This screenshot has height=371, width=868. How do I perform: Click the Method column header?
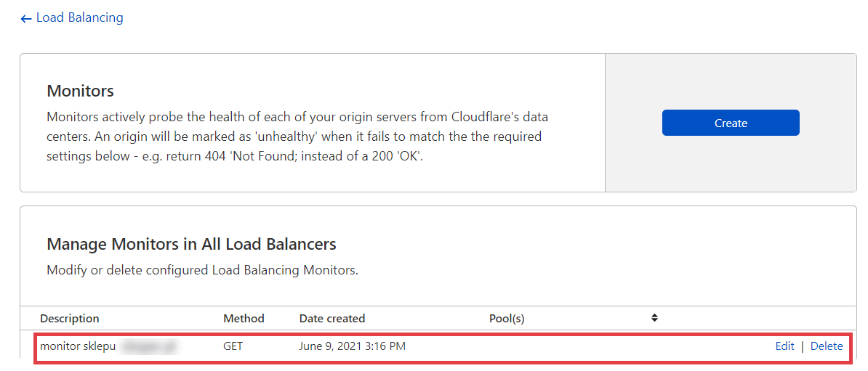click(x=244, y=319)
